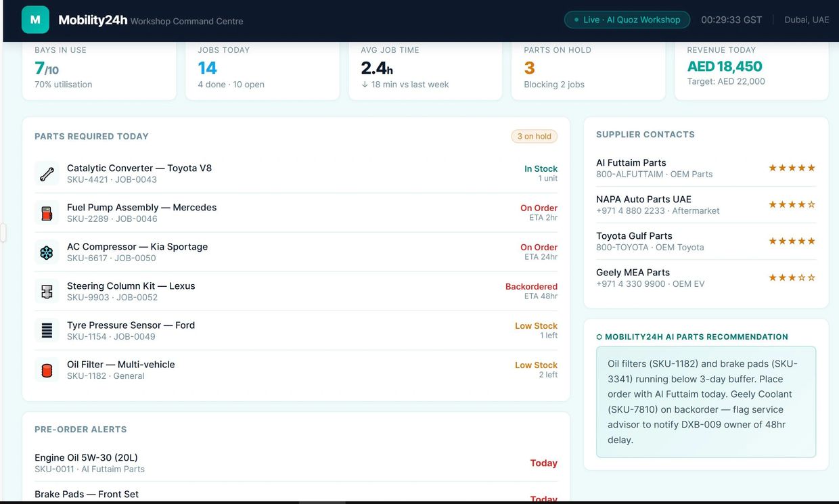
Task: Click the 'Backordered' status label
Action: [532, 286]
